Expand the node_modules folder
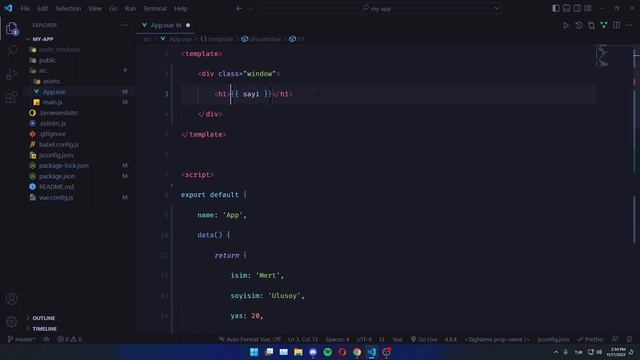The image size is (640, 360). pos(59,50)
